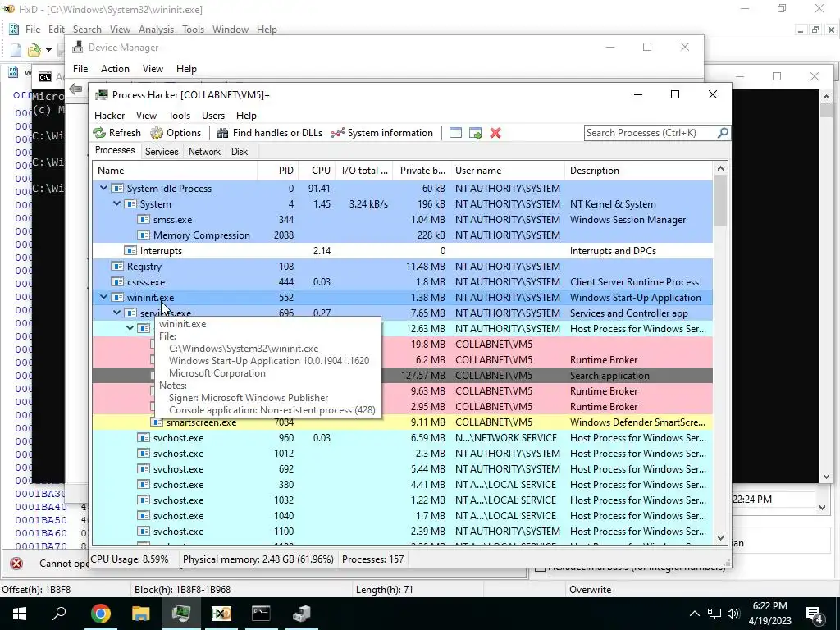Click the Memory Compression process icon
Viewport: 840px width, 630px height.
[143, 235]
